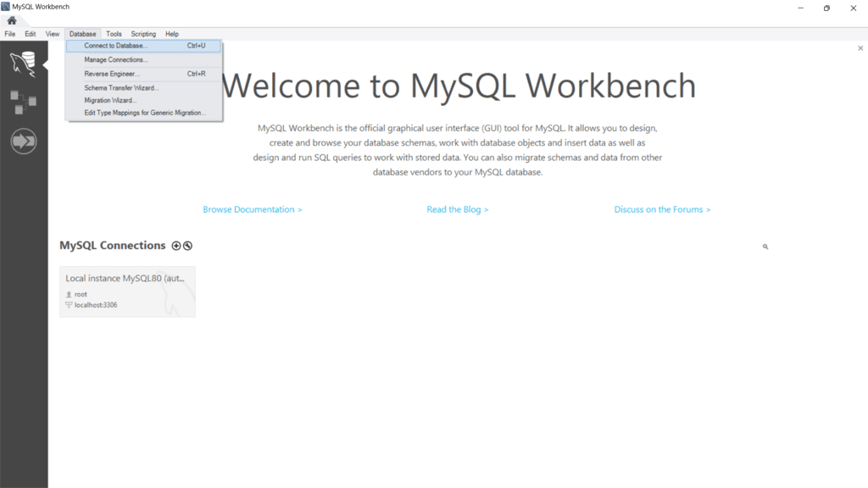Open the Help menu
The image size is (868, 488).
pyautogui.click(x=171, y=34)
